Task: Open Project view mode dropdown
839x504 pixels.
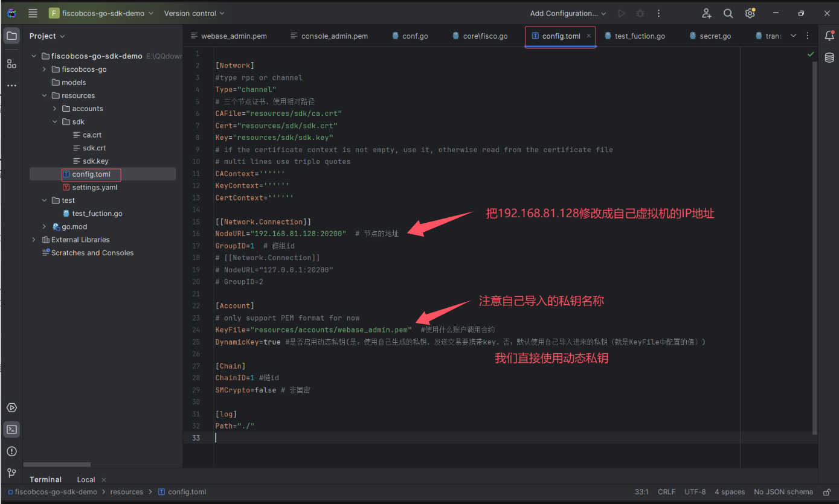Action: 47,36
